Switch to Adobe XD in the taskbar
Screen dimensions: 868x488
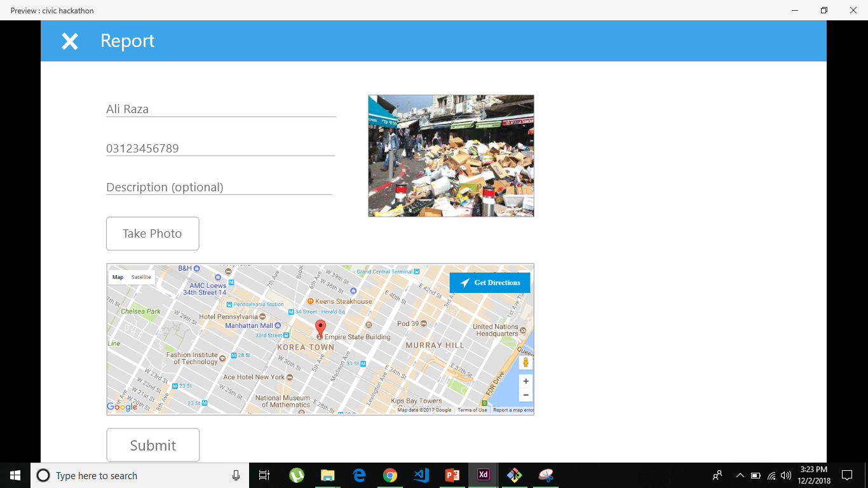coord(483,475)
